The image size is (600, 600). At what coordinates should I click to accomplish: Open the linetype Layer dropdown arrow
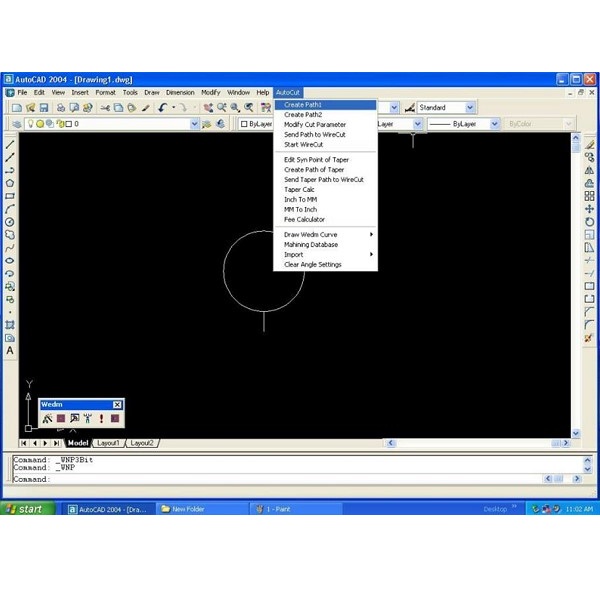417,124
